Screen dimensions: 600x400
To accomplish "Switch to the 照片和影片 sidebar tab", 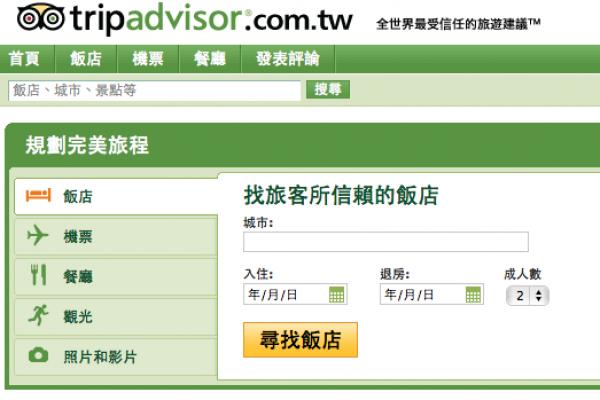I will click(116, 356).
